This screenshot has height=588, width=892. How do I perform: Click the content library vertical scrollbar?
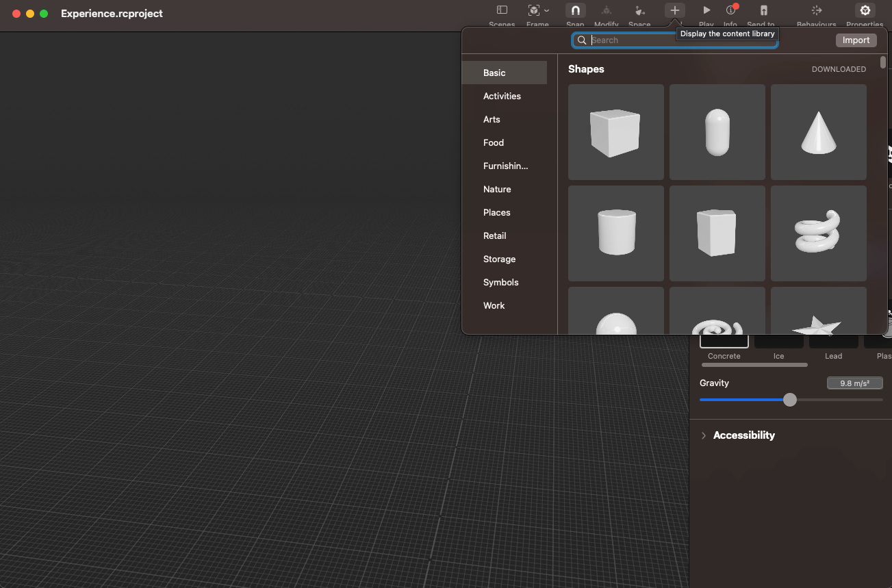[883, 62]
